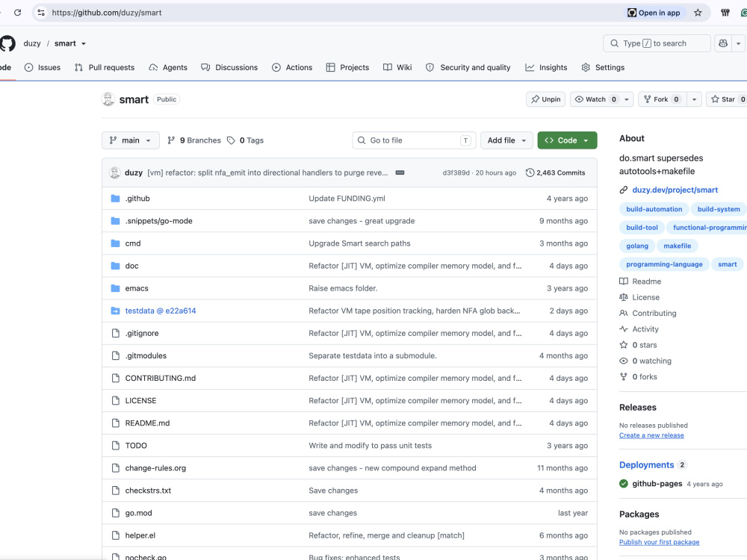Open the folder icon of the cmd row
The image size is (747, 560).
115,243
